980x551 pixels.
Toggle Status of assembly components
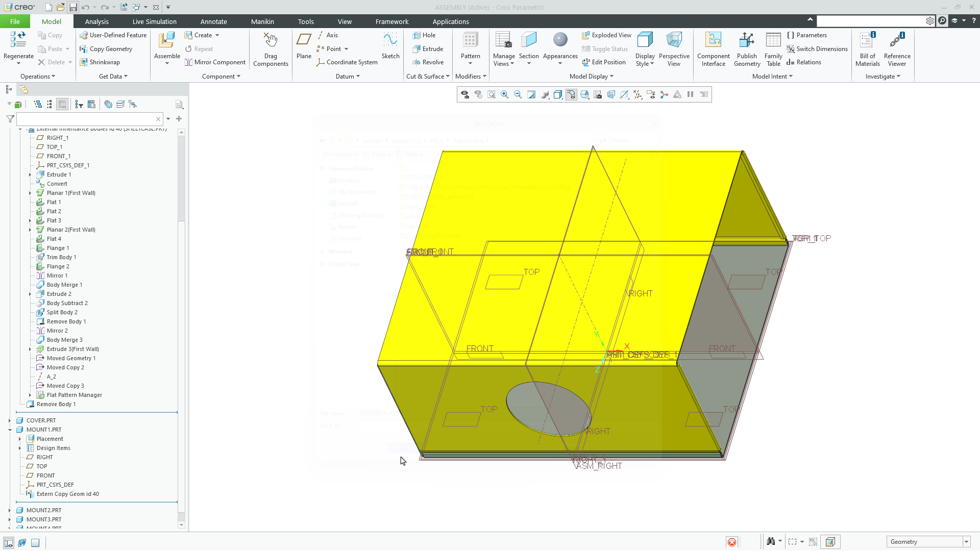(605, 49)
